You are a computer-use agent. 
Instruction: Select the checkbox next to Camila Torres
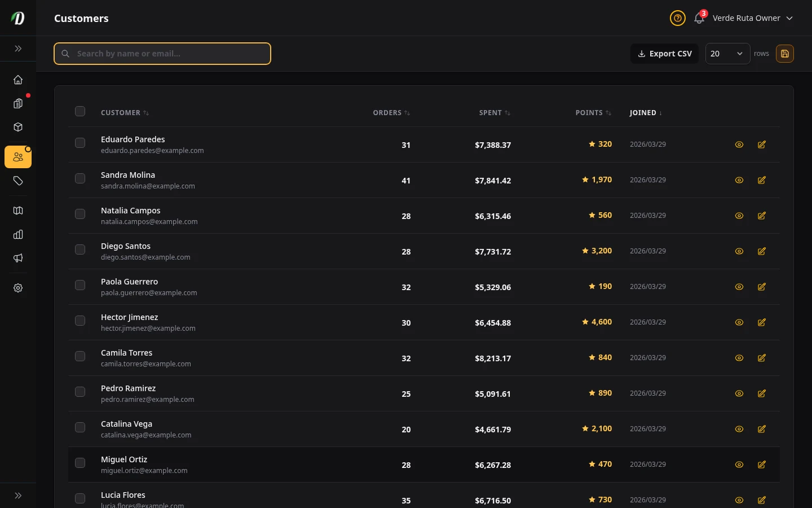(x=80, y=356)
